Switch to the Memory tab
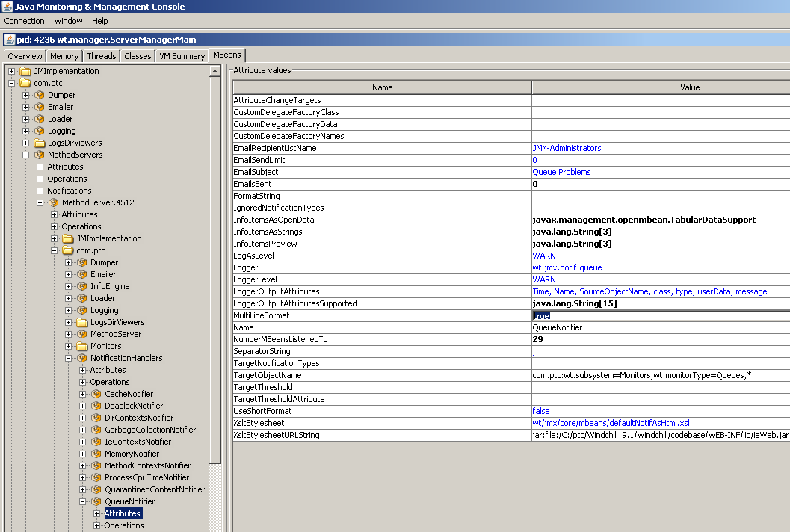 coord(64,56)
